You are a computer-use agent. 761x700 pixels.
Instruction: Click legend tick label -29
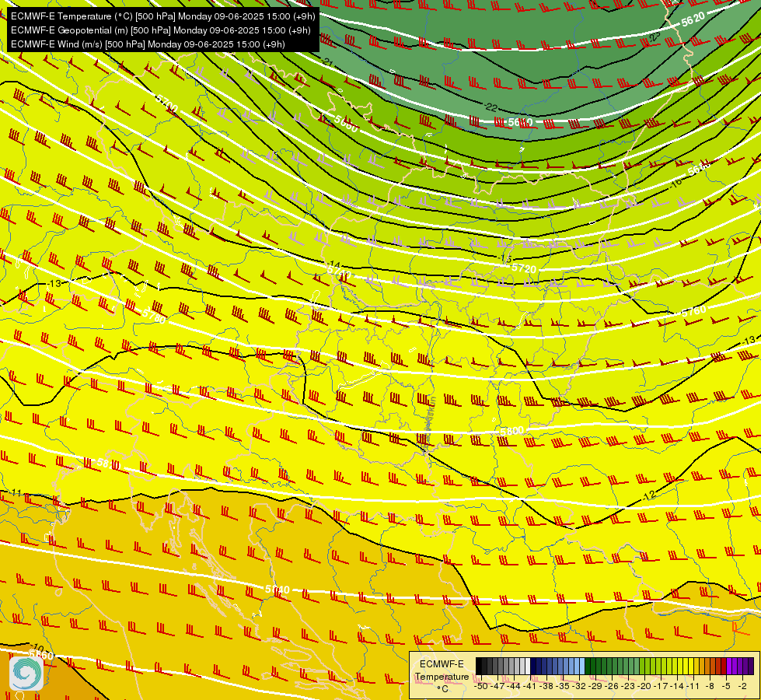[595, 686]
